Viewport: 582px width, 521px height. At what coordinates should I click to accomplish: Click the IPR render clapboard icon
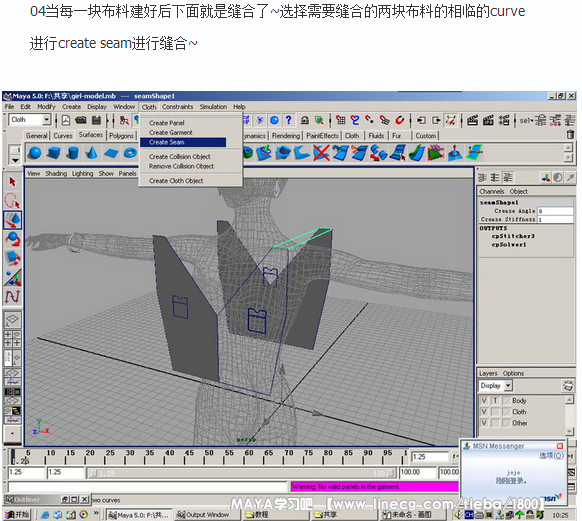(488, 120)
